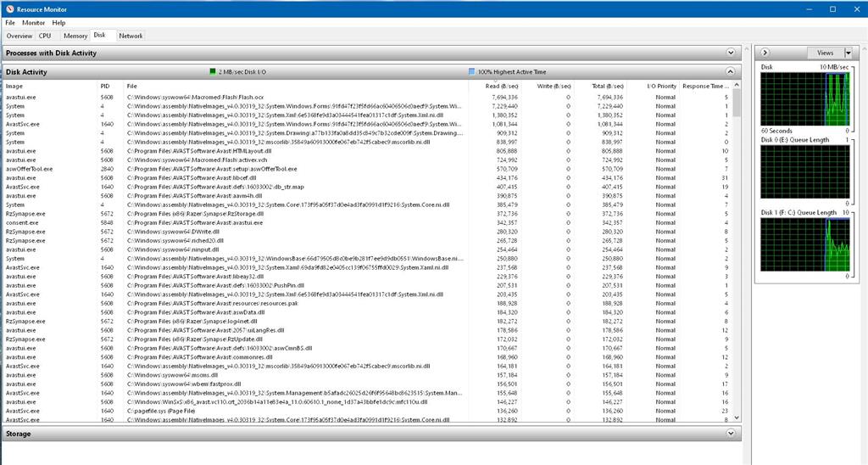This screenshot has height=465, width=868.
Task: Switch to the CPU tab
Action: pos(45,36)
